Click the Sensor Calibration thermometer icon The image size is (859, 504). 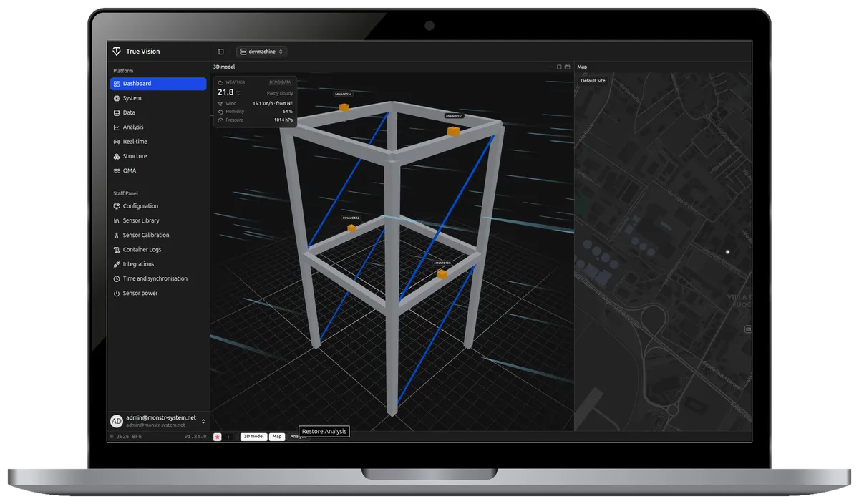(x=117, y=235)
